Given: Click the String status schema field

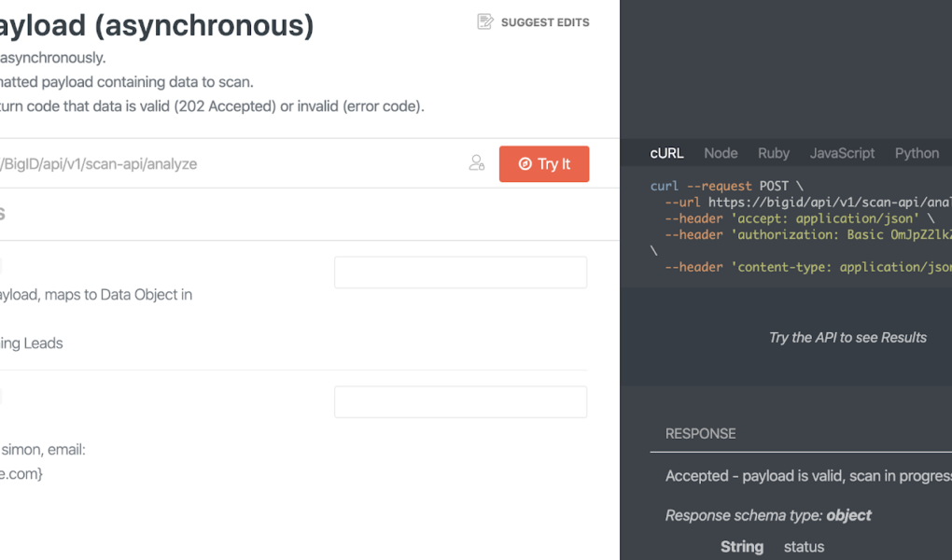Looking at the screenshot, I should [772, 547].
